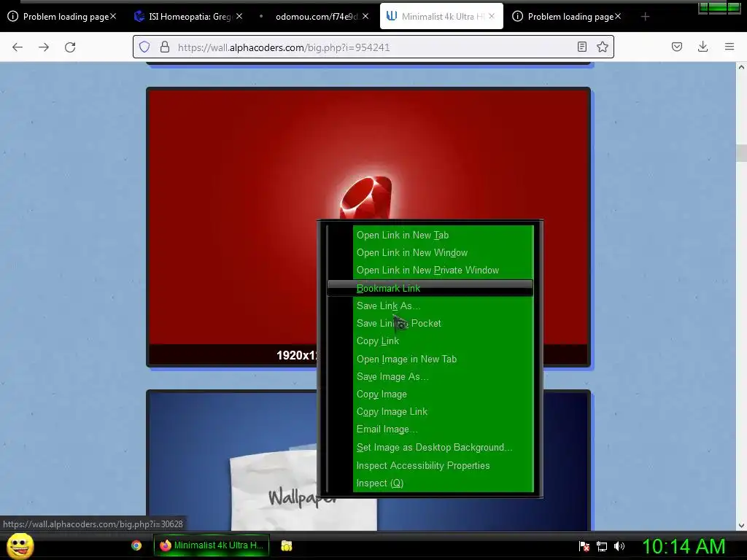Click the address bar URL field
Image resolution: width=747 pixels, height=560 pixels.
[371, 47]
